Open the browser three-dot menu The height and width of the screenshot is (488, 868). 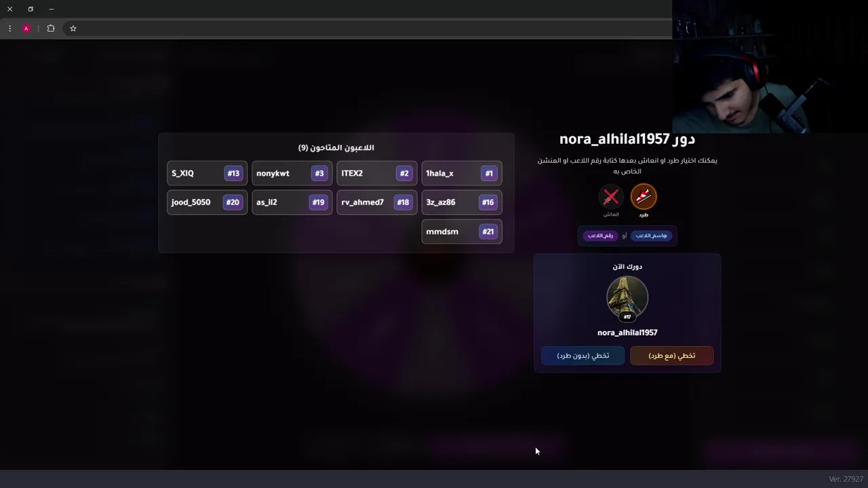pos(9,28)
